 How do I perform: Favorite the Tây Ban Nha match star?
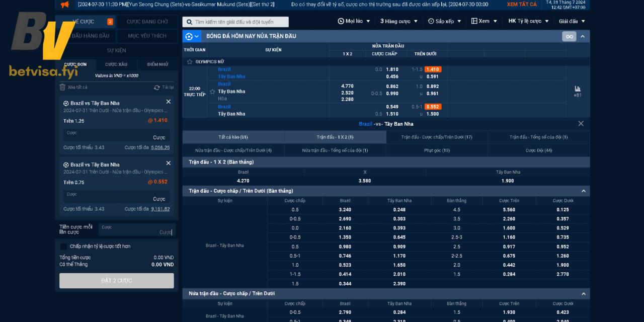(x=212, y=92)
